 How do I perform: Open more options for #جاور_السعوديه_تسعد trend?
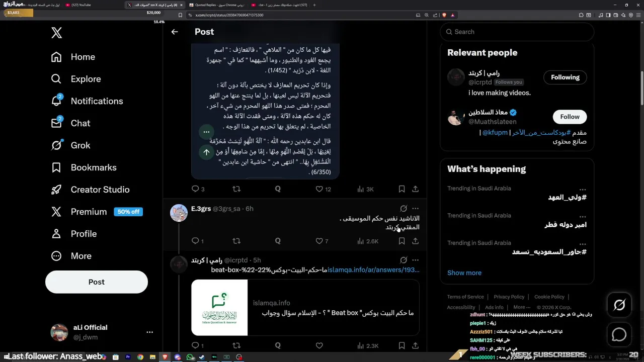point(582,244)
